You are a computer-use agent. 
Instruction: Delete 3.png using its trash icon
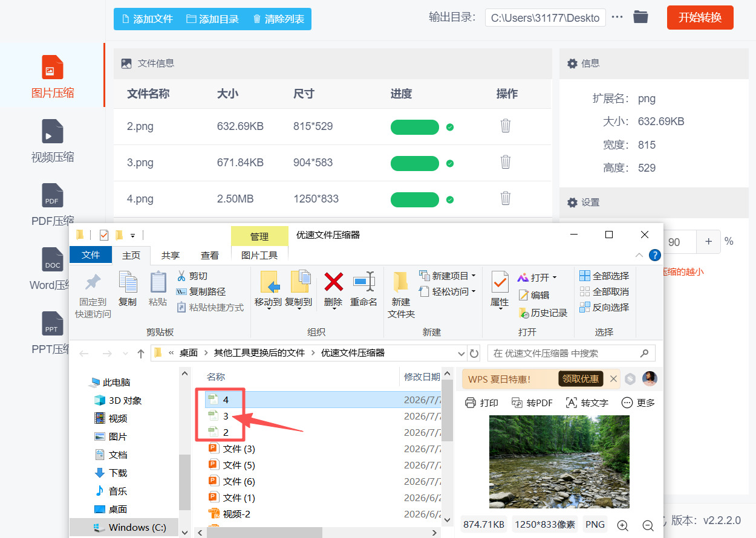pos(506,162)
